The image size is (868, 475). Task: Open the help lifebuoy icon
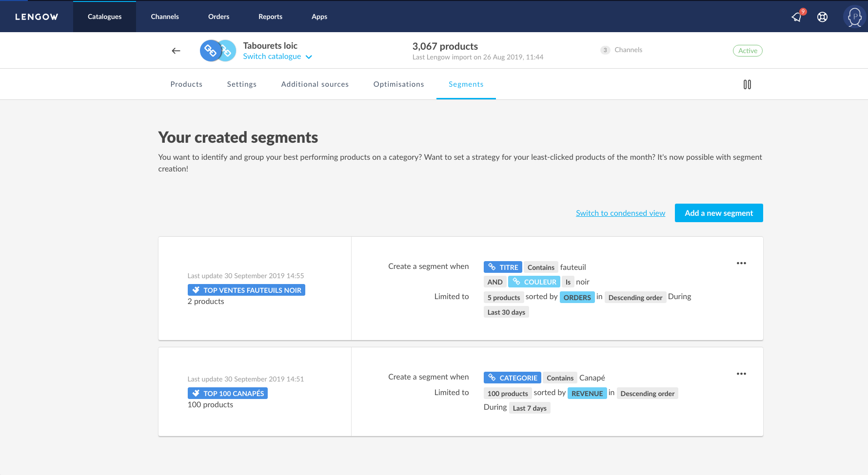[x=822, y=17]
